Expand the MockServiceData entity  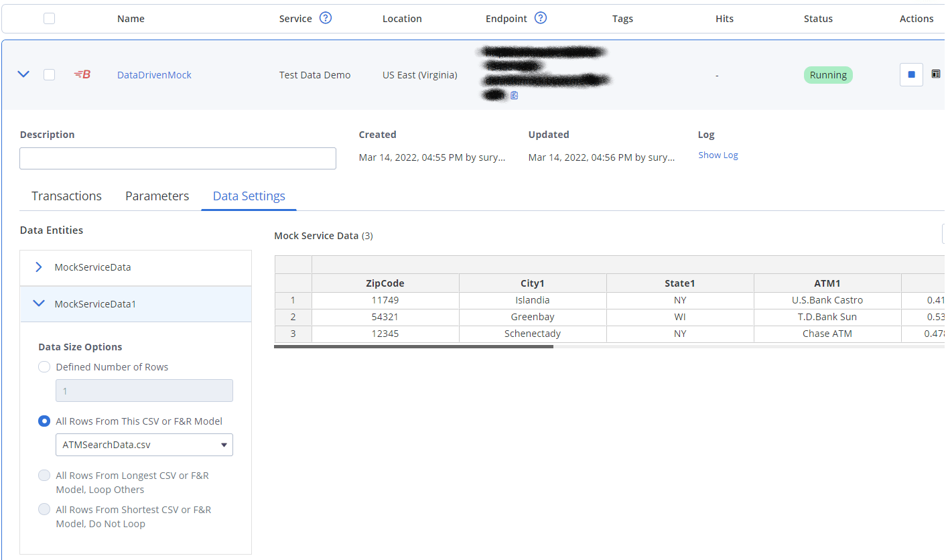click(x=38, y=267)
